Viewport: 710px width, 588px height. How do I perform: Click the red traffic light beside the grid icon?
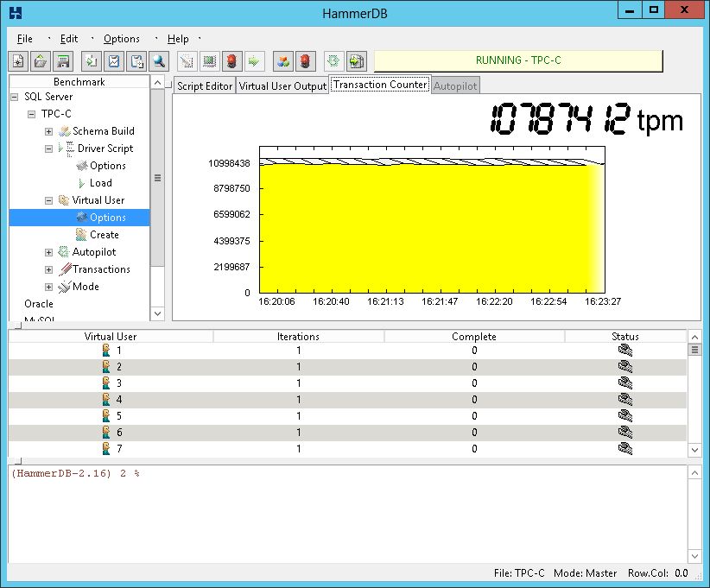(231, 61)
